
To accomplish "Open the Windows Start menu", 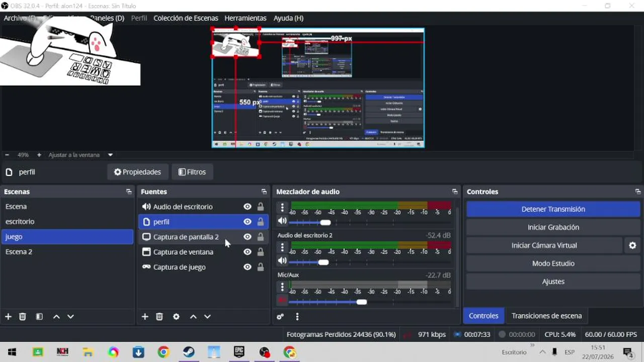I will [12, 352].
